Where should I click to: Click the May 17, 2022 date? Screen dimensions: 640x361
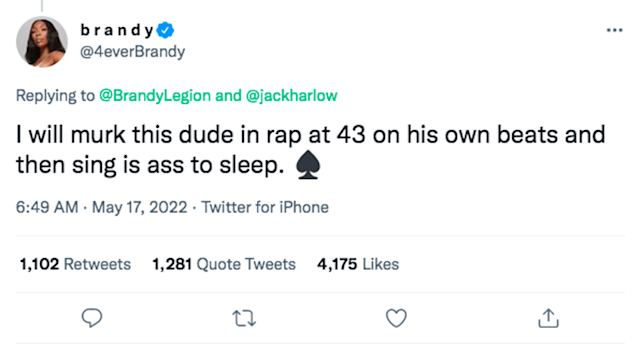pyautogui.click(x=139, y=207)
